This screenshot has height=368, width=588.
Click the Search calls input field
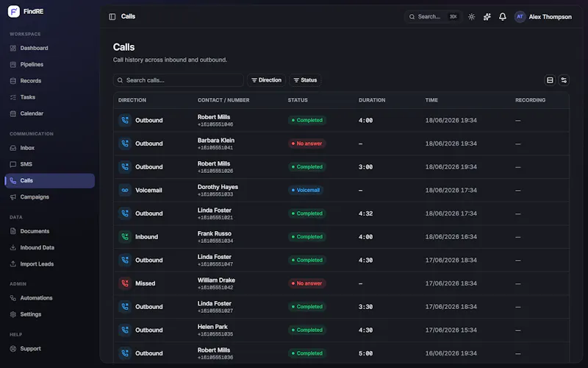coord(178,80)
